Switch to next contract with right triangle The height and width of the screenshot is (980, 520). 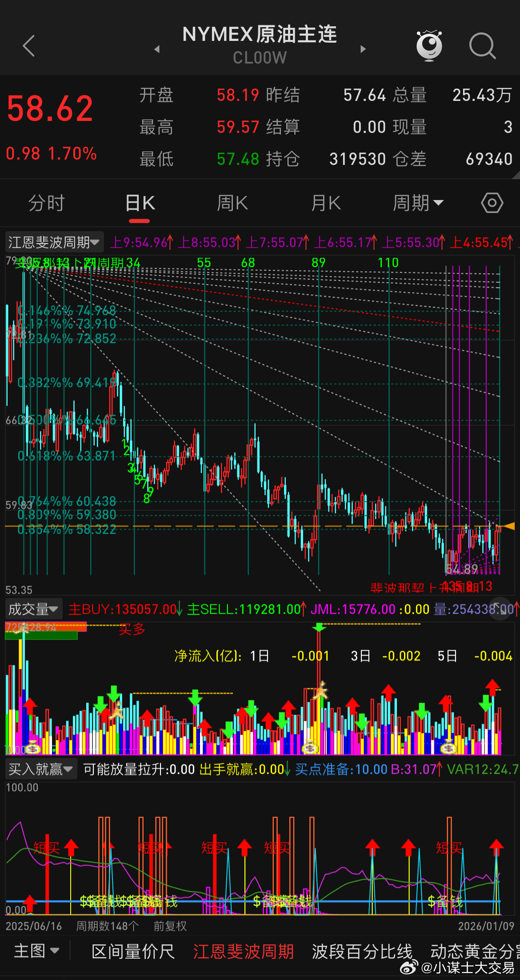tap(363, 49)
